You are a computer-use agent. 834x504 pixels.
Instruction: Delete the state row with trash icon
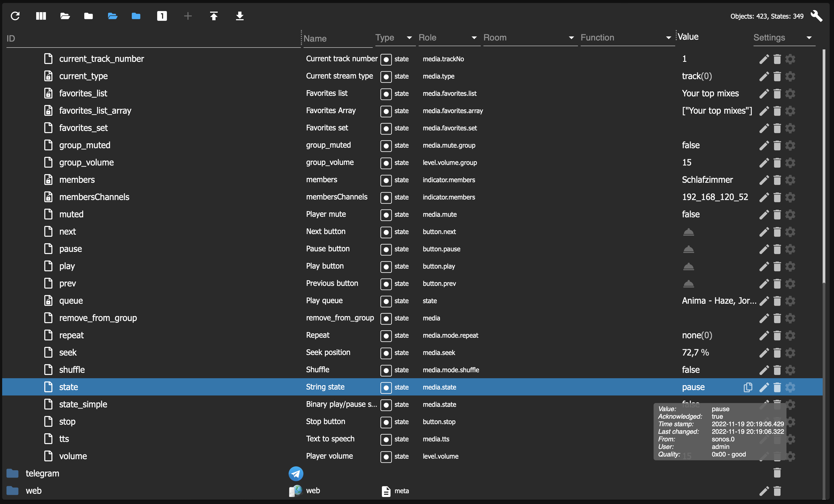click(777, 387)
